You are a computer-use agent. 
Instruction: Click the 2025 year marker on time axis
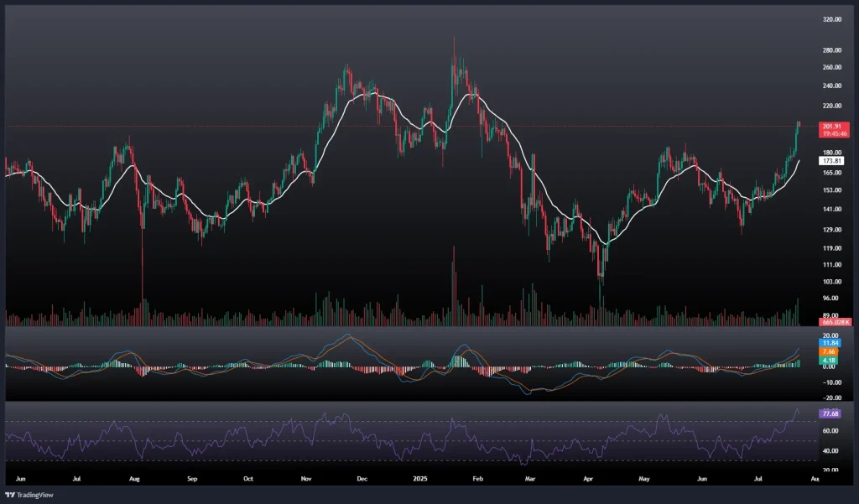(421, 479)
